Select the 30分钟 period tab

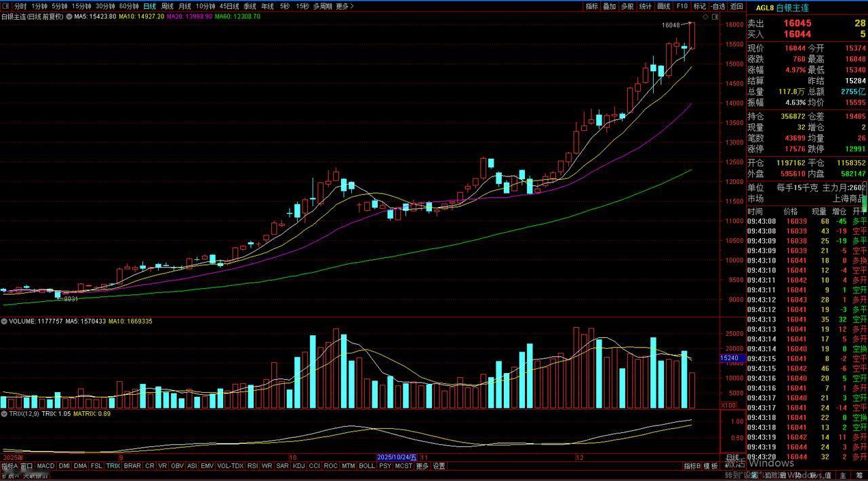105,6
